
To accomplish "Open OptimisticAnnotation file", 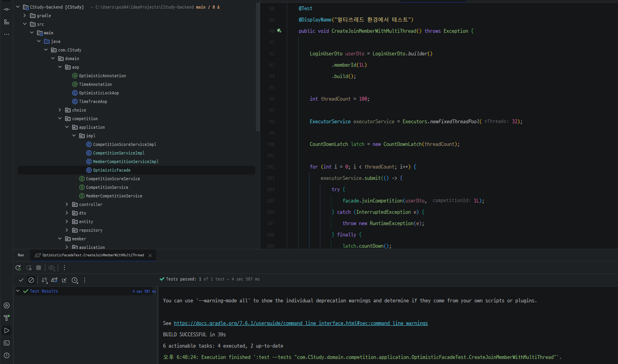I will (x=102, y=76).
